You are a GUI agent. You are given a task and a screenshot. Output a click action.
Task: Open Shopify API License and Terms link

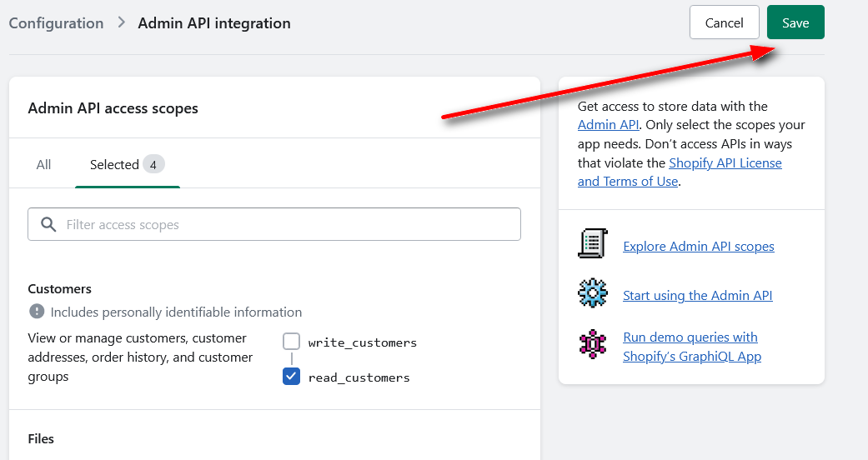point(680,172)
